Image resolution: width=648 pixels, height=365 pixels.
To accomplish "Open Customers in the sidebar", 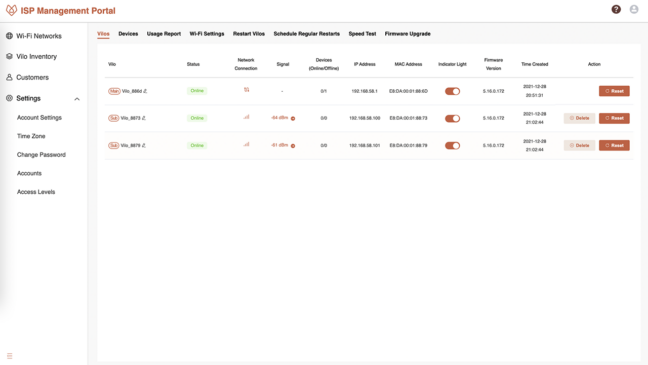I will (x=32, y=77).
